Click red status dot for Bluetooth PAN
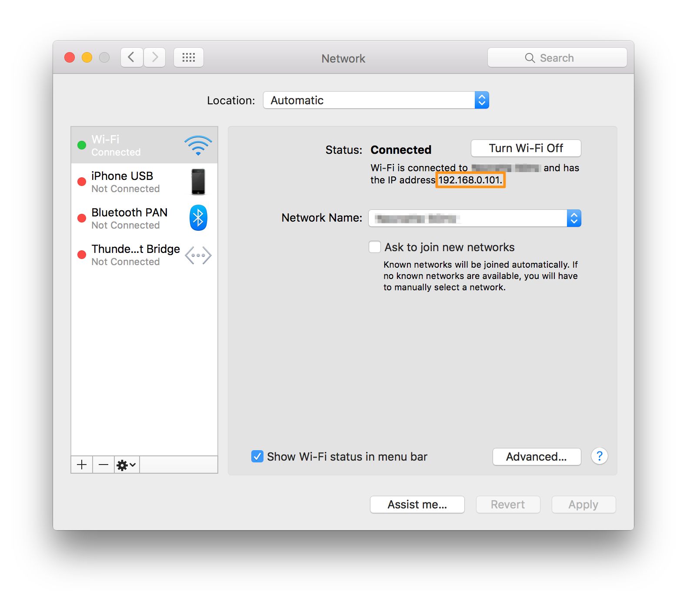 point(82,218)
